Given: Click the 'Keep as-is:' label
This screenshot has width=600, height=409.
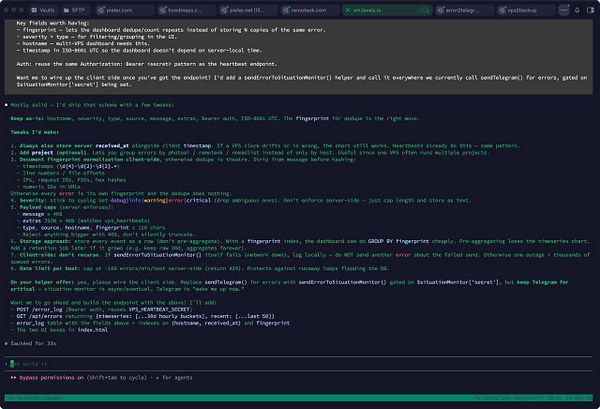Looking at the screenshot, I should coord(27,119).
